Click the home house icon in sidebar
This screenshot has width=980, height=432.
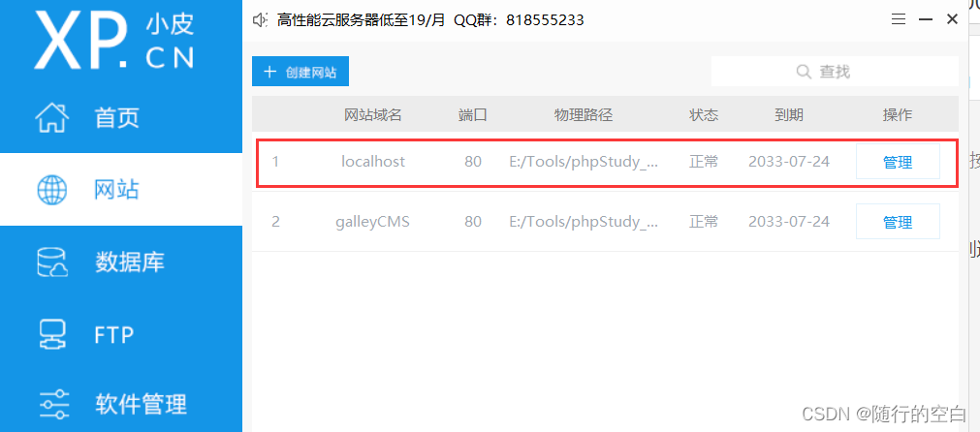pyautogui.click(x=52, y=118)
